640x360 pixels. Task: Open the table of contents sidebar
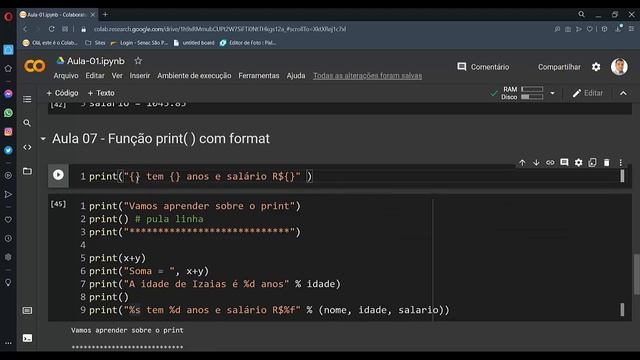pyautogui.click(x=27, y=99)
